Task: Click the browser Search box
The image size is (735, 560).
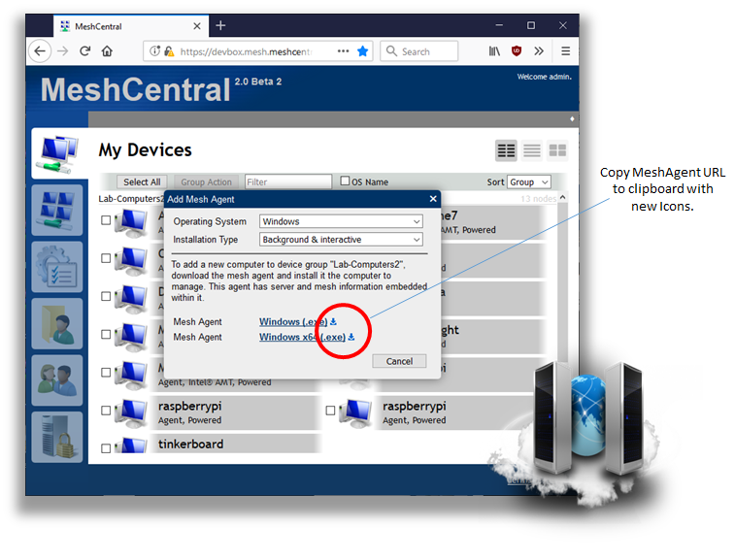Action: pos(419,51)
